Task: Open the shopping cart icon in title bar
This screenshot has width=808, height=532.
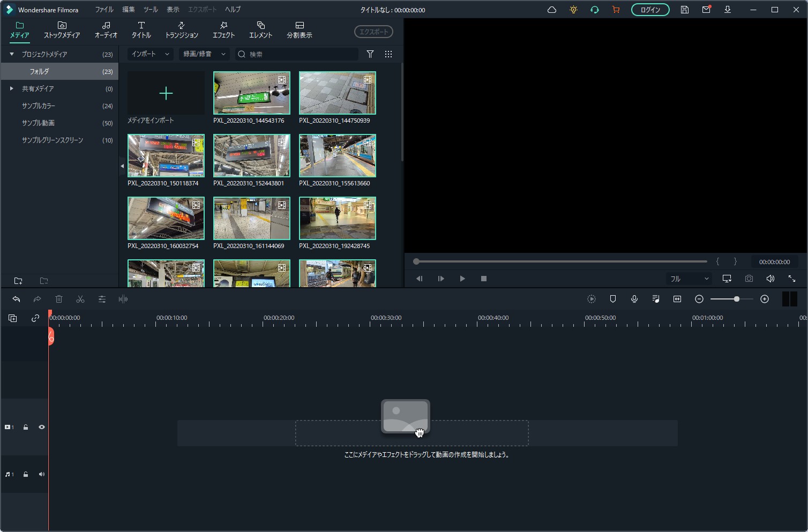Action: tap(616, 10)
